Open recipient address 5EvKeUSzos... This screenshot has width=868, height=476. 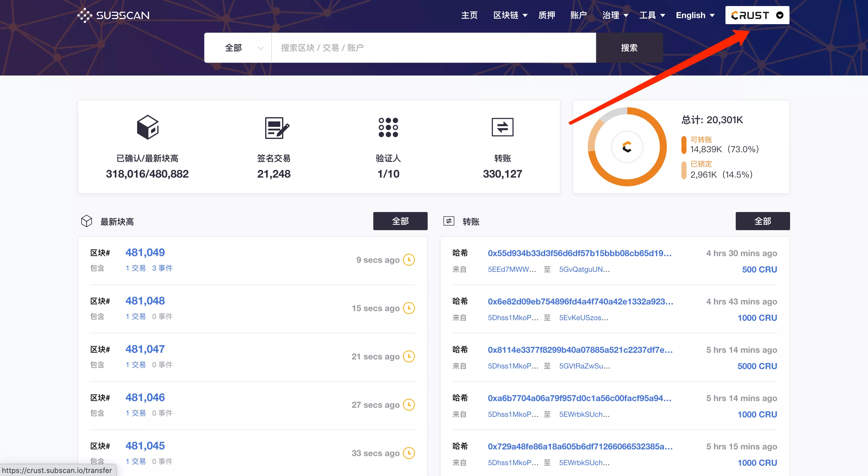tap(583, 318)
